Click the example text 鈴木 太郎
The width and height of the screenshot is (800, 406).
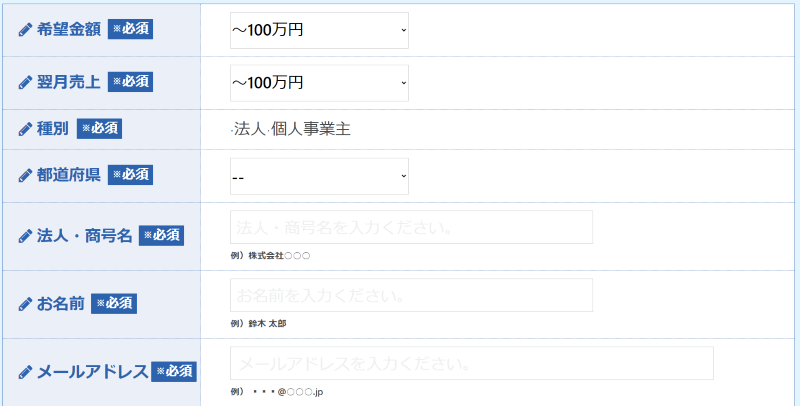267,324
